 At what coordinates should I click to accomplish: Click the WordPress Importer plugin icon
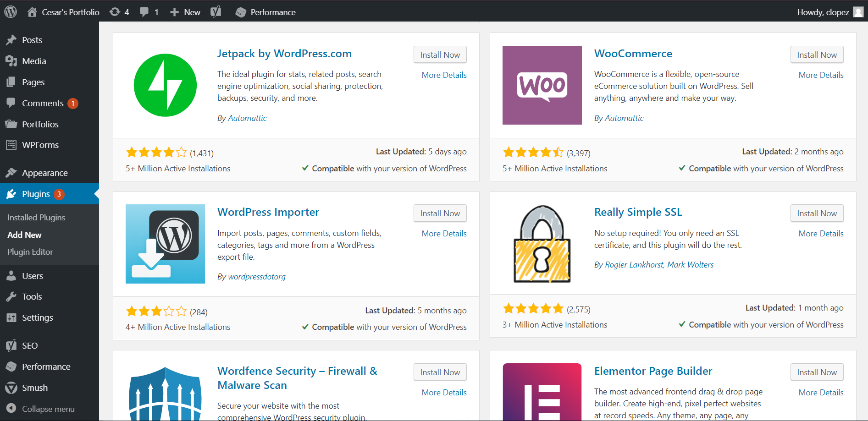click(165, 244)
